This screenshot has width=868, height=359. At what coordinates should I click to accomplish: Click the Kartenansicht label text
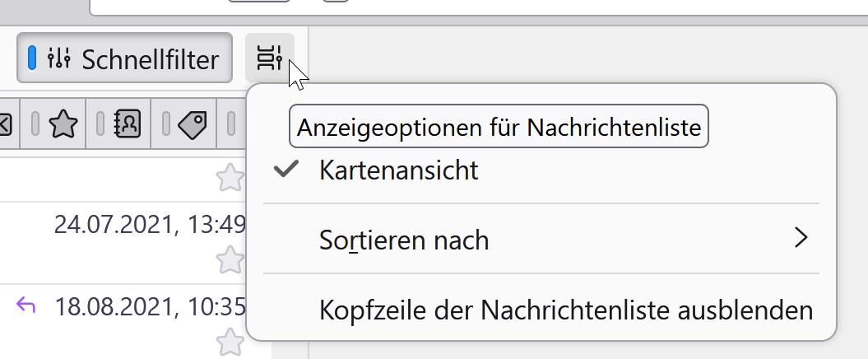click(399, 170)
